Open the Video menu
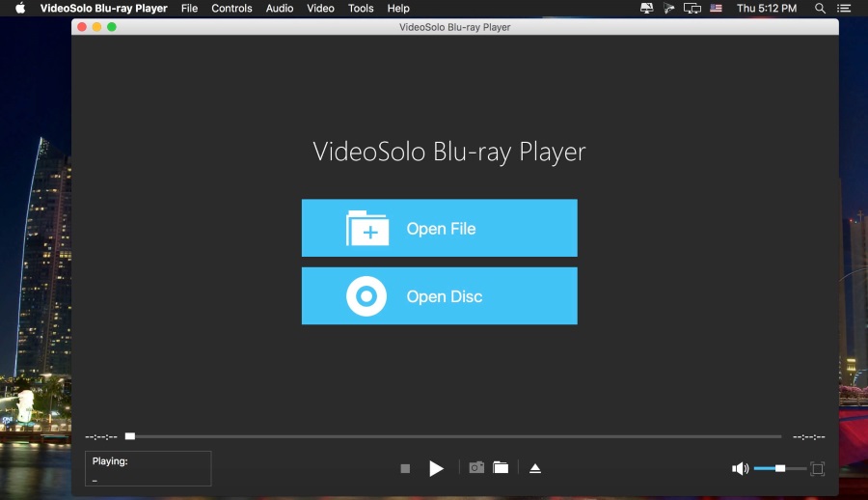This screenshot has height=500, width=868. tap(320, 9)
